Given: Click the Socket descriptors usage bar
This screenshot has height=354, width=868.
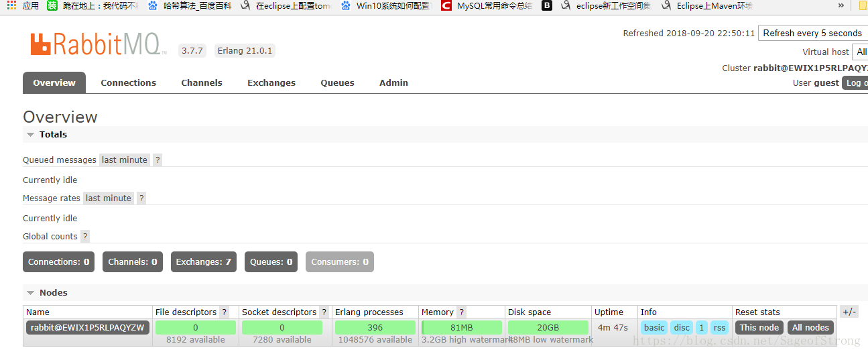Looking at the screenshot, I should click(x=282, y=327).
